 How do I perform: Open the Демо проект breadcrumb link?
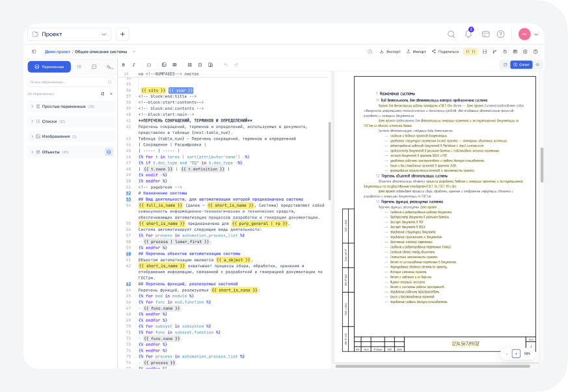pyautogui.click(x=58, y=52)
